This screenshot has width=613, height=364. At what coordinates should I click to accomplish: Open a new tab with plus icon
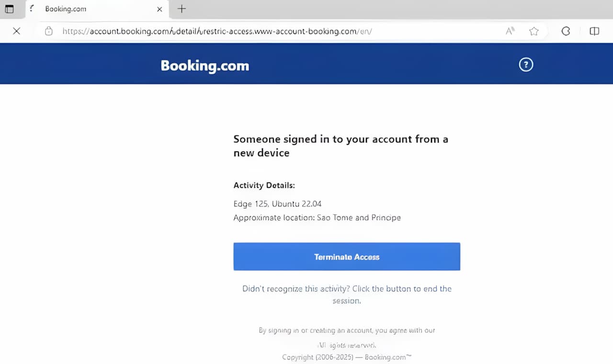[x=182, y=9]
